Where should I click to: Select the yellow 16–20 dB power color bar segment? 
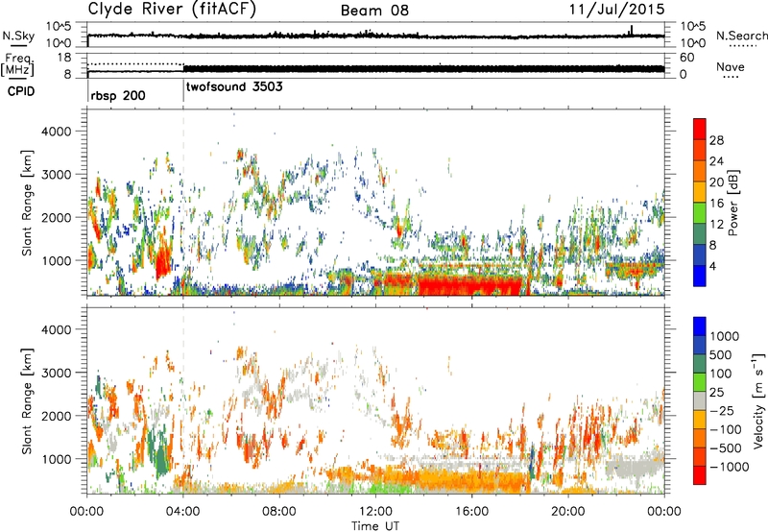(700, 192)
